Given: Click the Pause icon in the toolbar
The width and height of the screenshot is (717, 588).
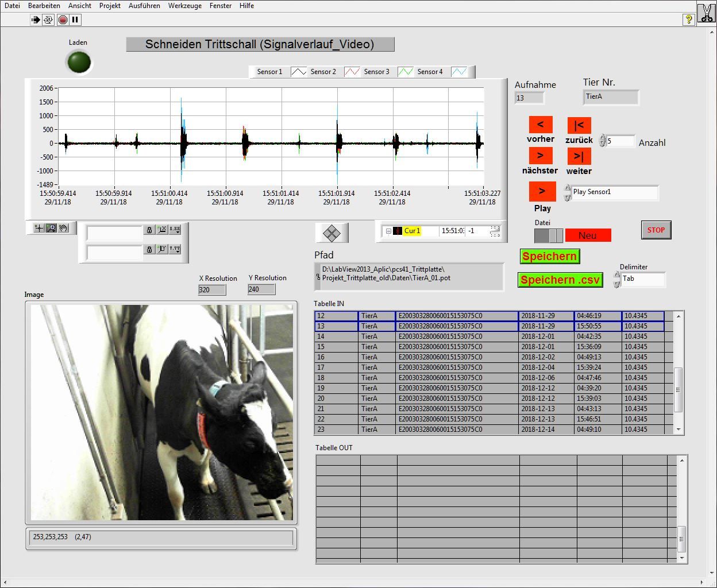Looking at the screenshot, I should coord(75,20).
